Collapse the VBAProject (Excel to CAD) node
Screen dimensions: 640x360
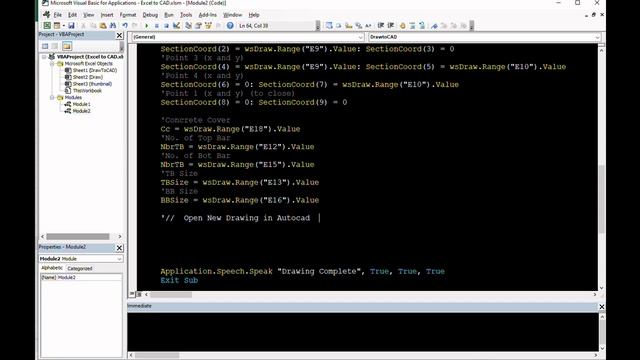pyautogui.click(x=44, y=57)
